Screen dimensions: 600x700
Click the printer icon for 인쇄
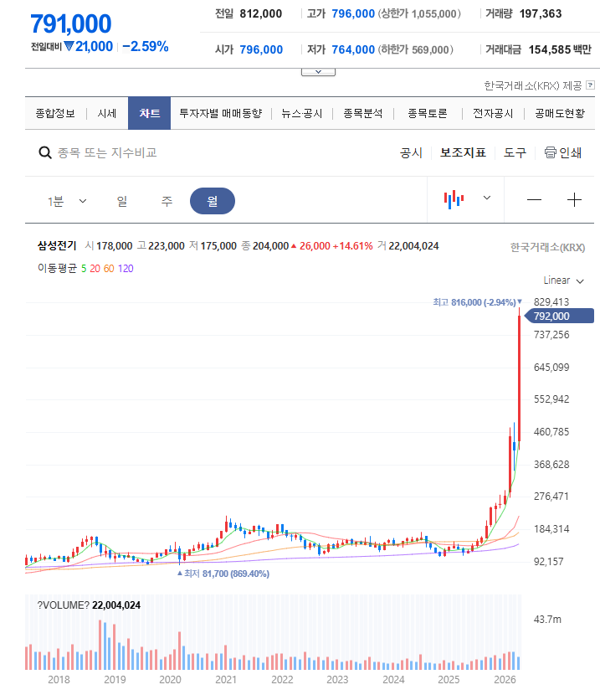coord(550,152)
